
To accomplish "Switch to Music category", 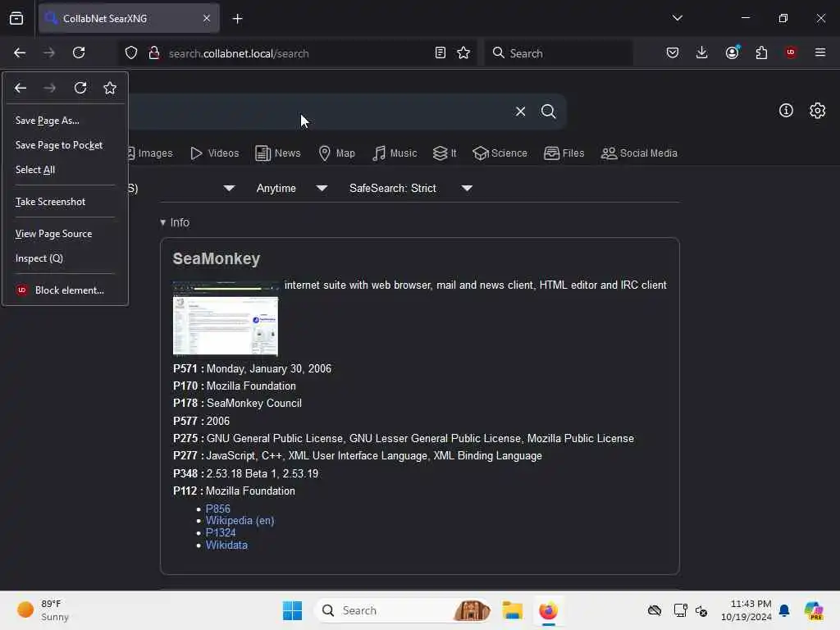I will 395,153.
